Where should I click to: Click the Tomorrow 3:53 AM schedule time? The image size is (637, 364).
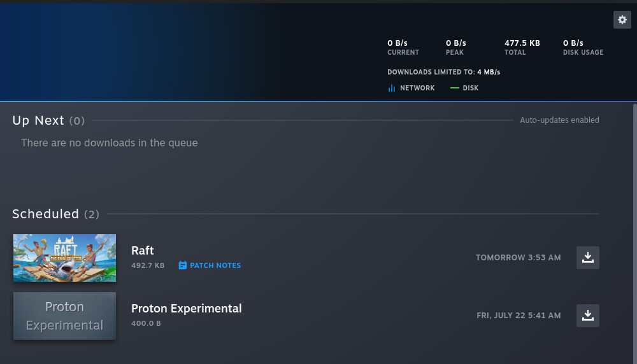click(519, 258)
